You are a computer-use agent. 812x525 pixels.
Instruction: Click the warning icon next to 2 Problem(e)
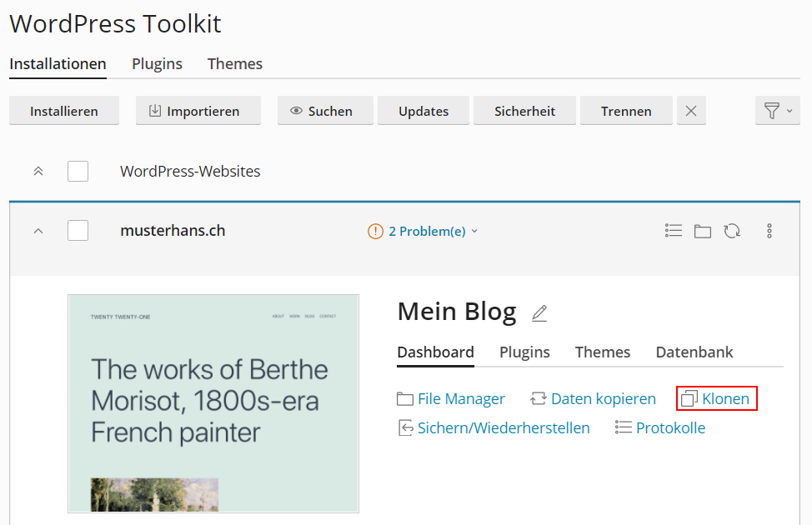375,231
